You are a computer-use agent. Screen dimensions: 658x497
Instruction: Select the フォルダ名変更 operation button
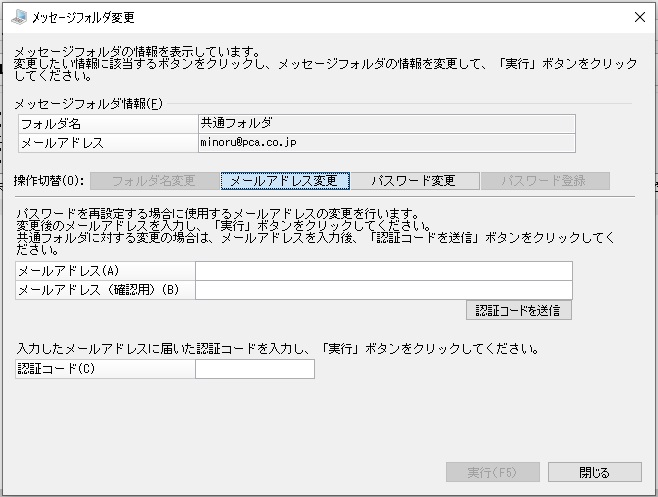pyautogui.click(x=154, y=181)
